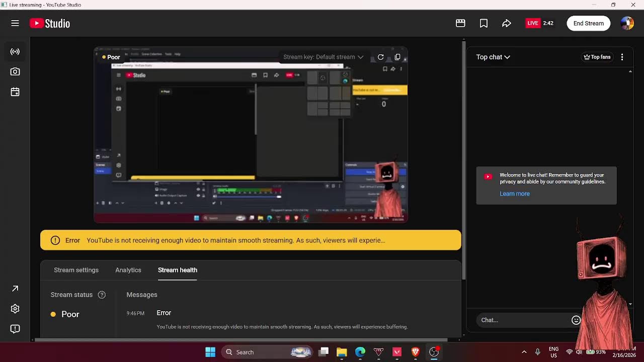
Task: Open the Webcam section in the sidebar
Action: (x=15, y=72)
